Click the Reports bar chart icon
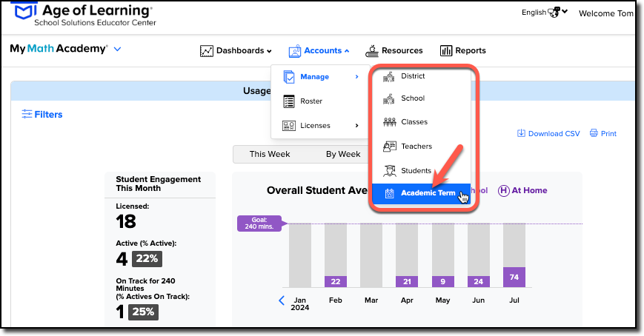This screenshot has height=336, width=644. click(x=446, y=50)
